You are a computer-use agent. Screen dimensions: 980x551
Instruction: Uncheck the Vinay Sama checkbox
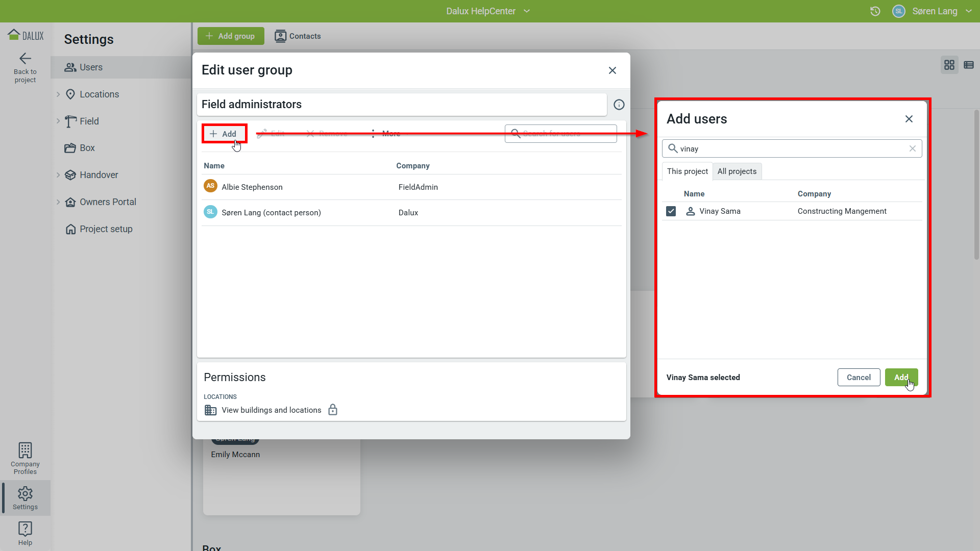click(671, 211)
